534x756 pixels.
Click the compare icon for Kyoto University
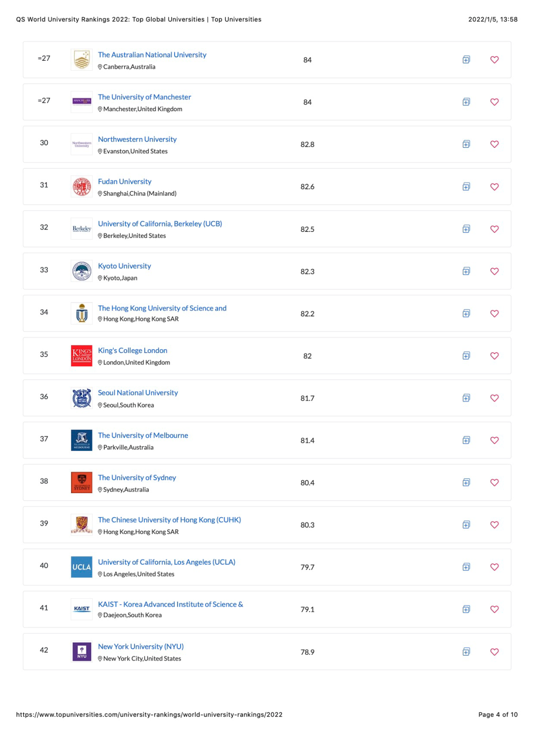pyautogui.click(x=466, y=271)
